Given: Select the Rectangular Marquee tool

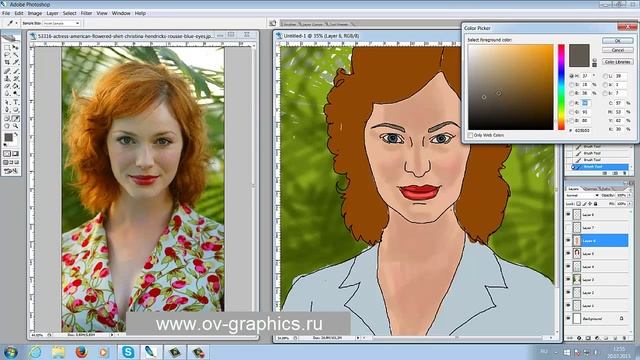Looking at the screenshot, I should pos(7,48).
